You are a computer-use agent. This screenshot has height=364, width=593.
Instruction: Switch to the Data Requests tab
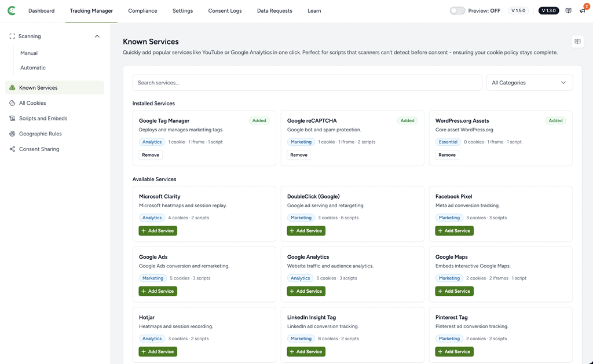tap(274, 10)
